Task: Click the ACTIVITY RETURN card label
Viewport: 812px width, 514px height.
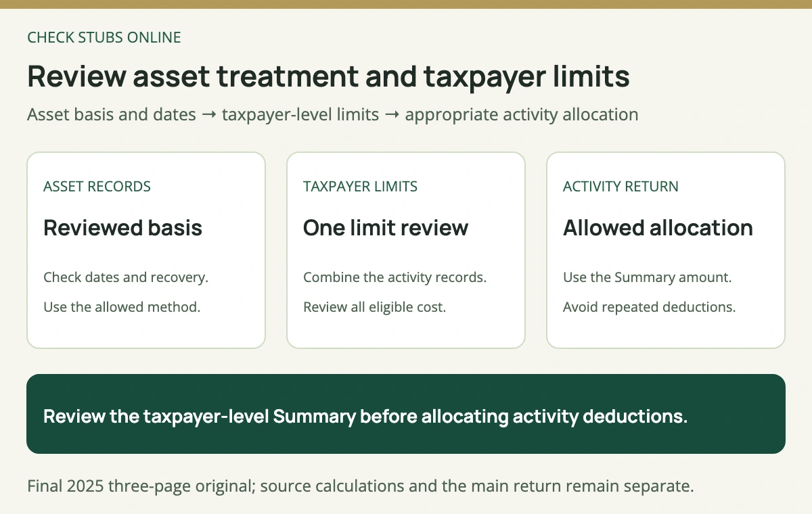Action: (x=621, y=187)
